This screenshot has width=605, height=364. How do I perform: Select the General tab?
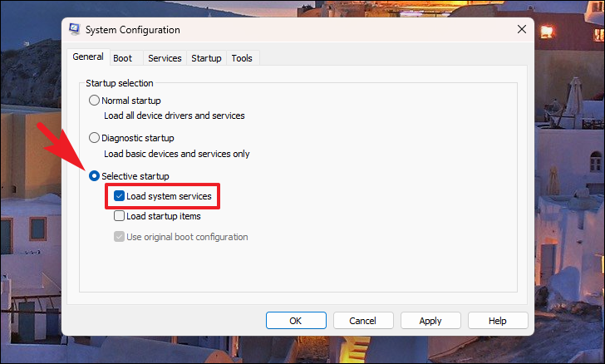click(x=88, y=57)
